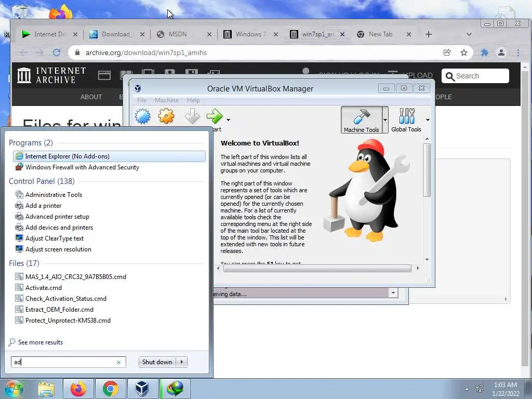Select the Machine Tools button
The width and height of the screenshot is (532, 399).
[x=362, y=120]
